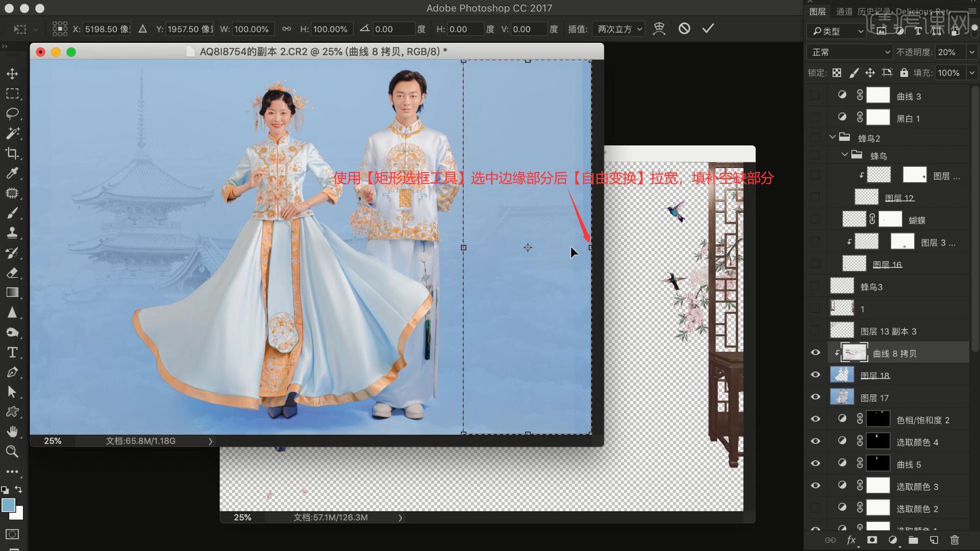
Task: Switch to the 通道 tab
Action: coord(844,11)
